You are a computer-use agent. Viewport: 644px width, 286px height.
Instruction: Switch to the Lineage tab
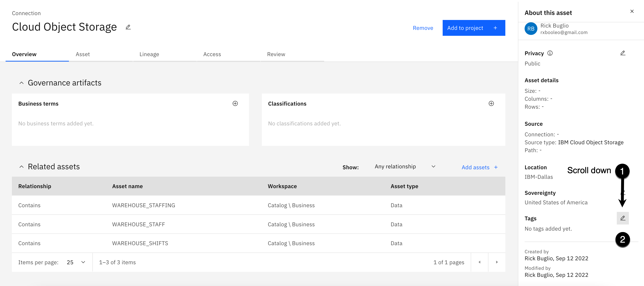(149, 54)
